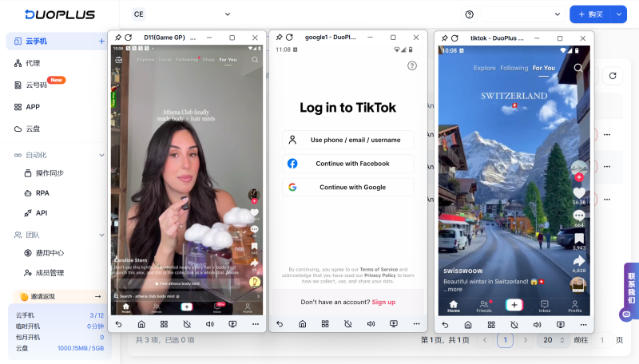This screenshot has width=639, height=364.
Task: Bookmark the swisswoow video
Action: click(x=579, y=238)
